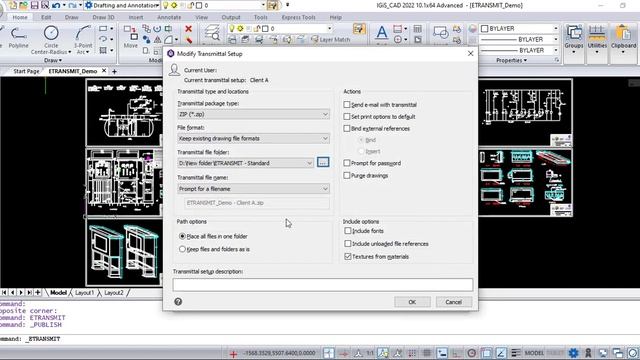Select the Polyline tool
Image resolution: width=640 pixels, height=360 pixels.
click(x=18, y=37)
